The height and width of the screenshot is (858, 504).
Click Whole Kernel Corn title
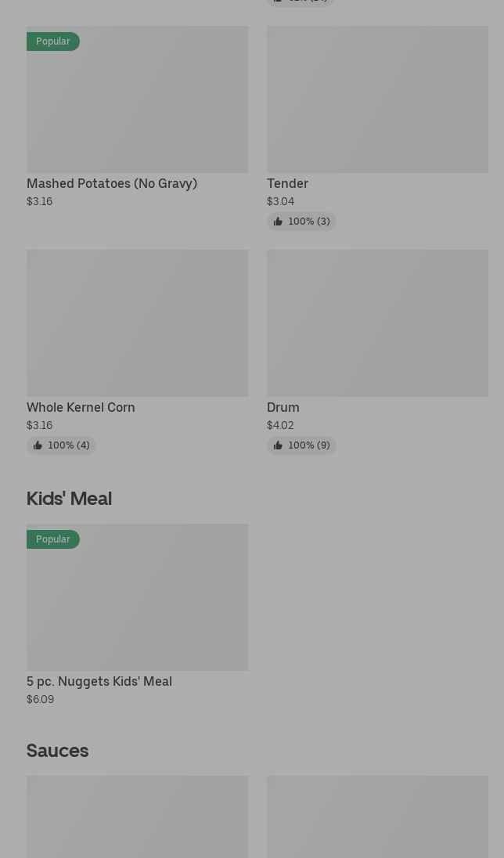tap(81, 407)
